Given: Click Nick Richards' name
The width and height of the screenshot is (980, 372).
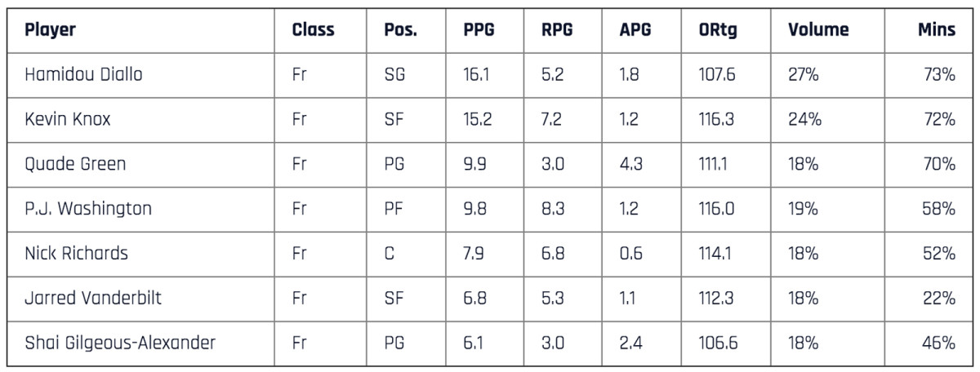Looking at the screenshot, I should [x=76, y=253].
